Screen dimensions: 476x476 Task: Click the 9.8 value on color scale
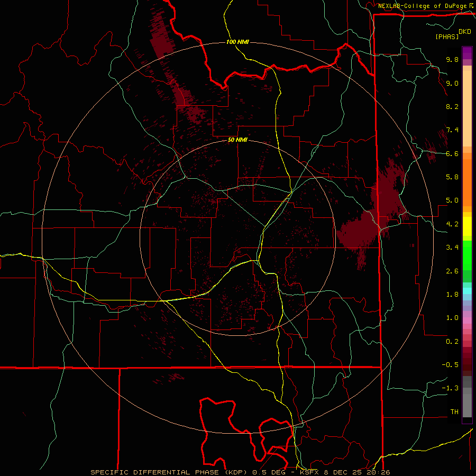click(x=452, y=59)
